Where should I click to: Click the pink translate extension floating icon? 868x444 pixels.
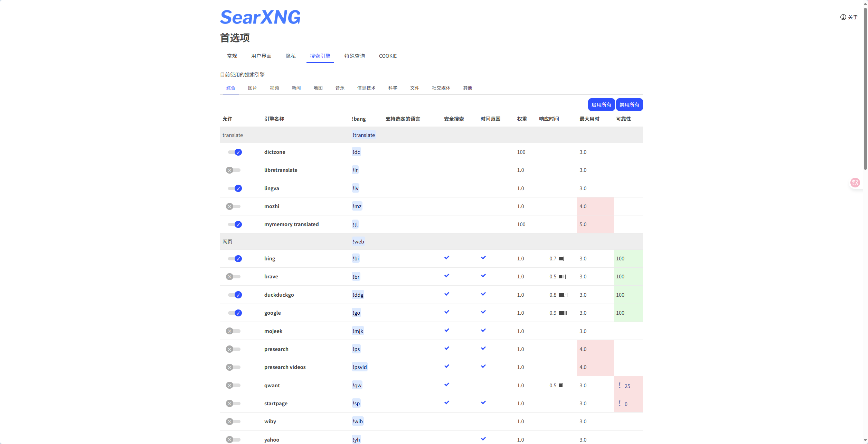pyautogui.click(x=855, y=183)
